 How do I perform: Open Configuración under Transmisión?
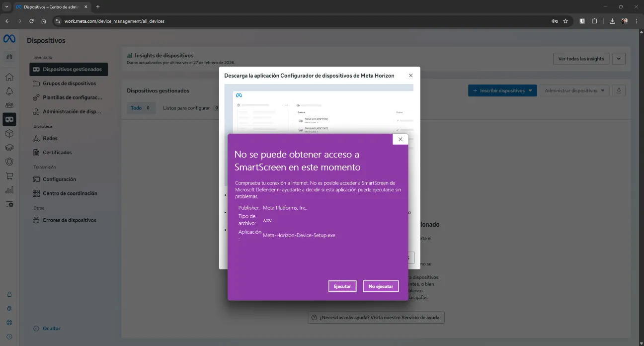[69, 179]
